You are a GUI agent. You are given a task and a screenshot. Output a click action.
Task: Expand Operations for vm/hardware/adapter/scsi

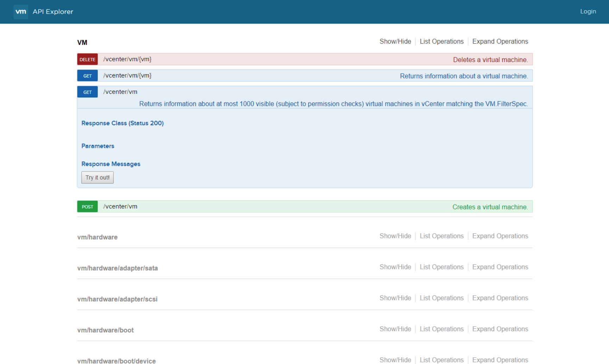click(500, 298)
